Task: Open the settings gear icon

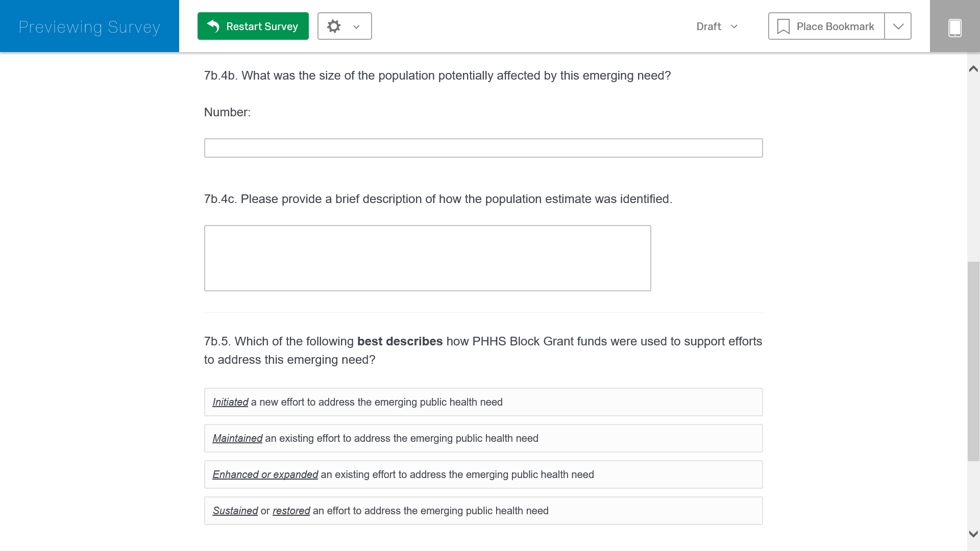Action: [x=334, y=26]
